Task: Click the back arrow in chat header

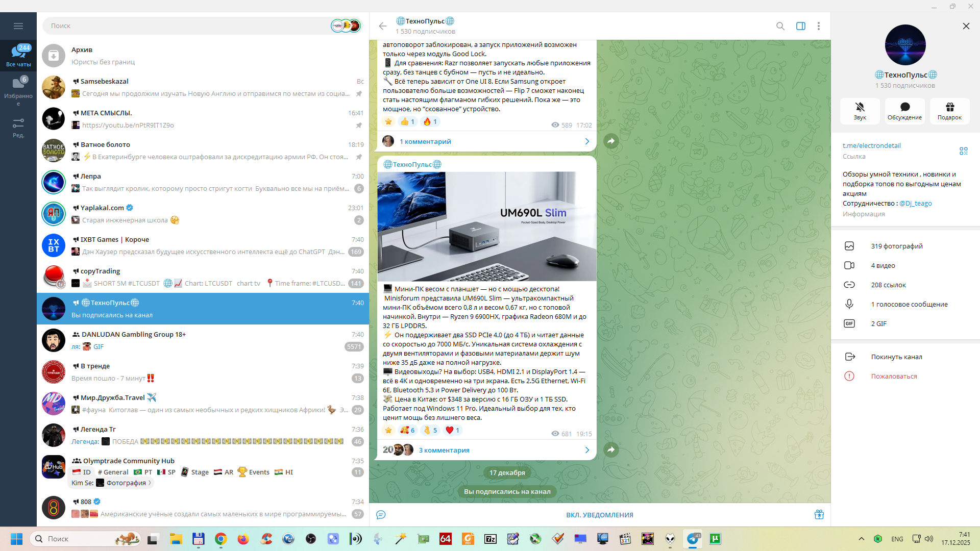Action: [x=383, y=26]
